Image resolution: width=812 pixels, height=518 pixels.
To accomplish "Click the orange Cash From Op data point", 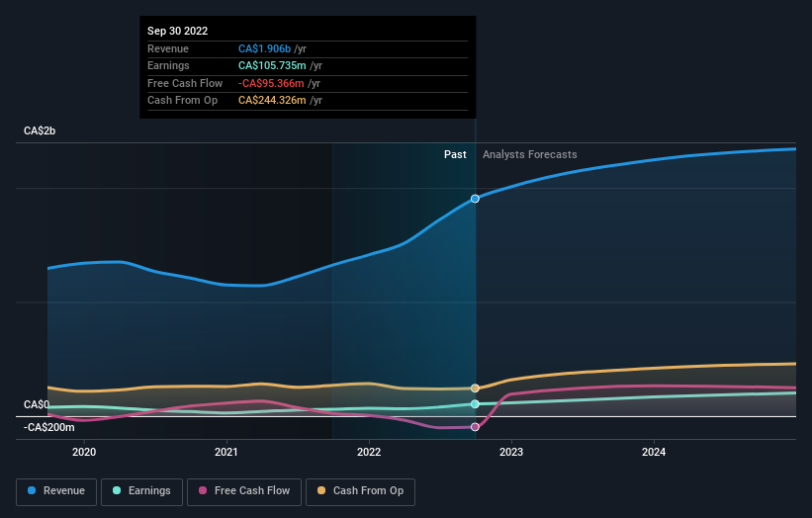I will point(475,388).
